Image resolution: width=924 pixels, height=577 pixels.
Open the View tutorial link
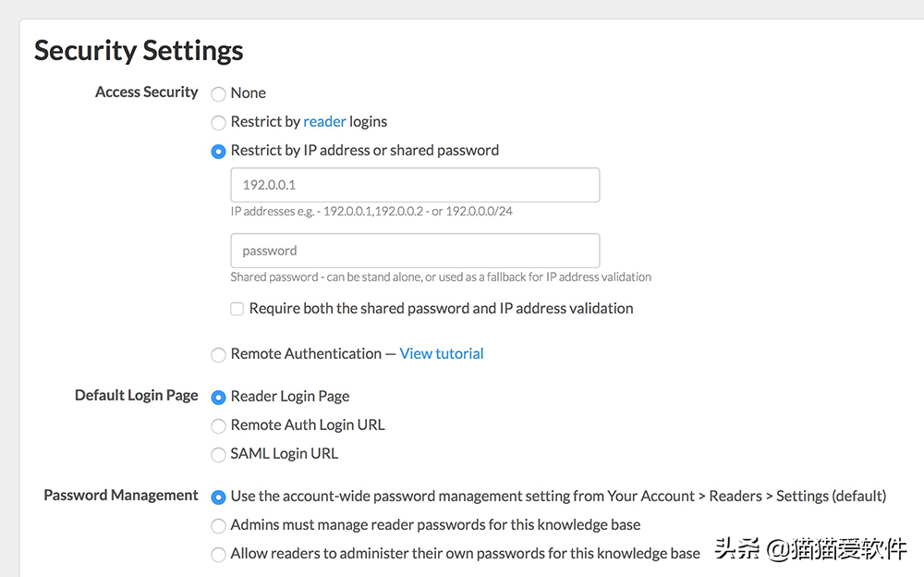pyautogui.click(x=442, y=353)
